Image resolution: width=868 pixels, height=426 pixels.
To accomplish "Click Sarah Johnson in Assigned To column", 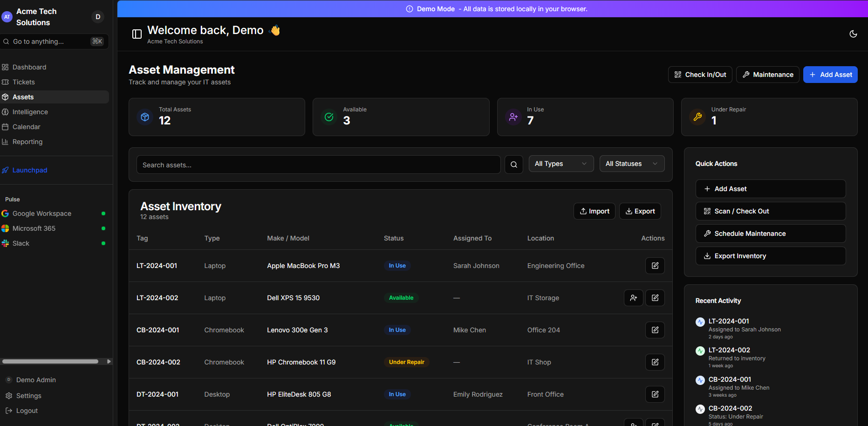I will pyautogui.click(x=476, y=266).
